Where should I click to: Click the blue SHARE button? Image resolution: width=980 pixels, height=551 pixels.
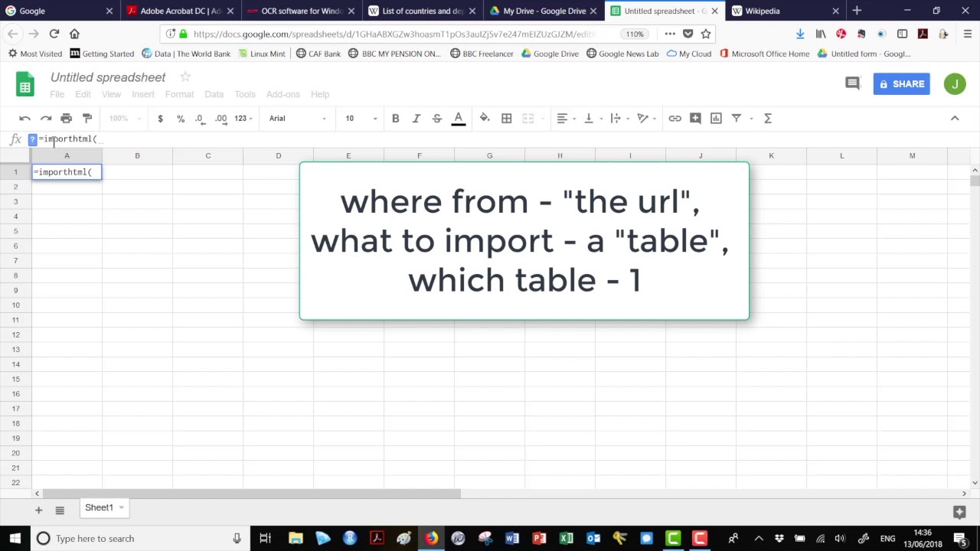point(901,84)
